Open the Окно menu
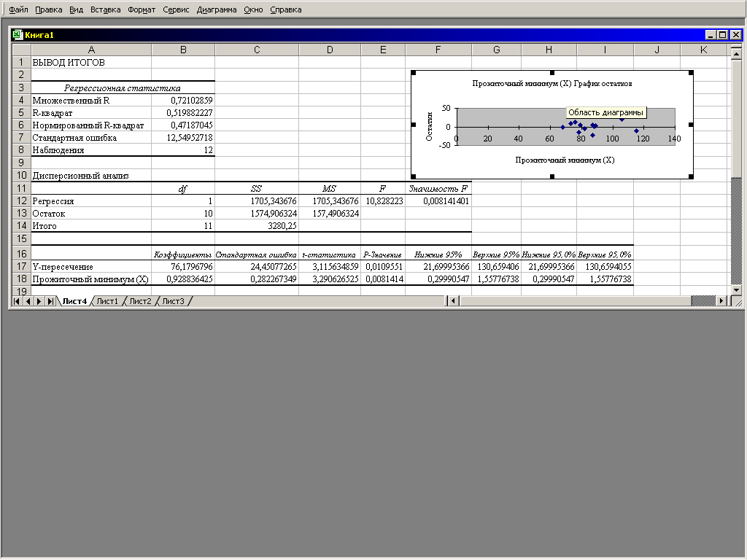The width and height of the screenshot is (747, 560). 253,9
